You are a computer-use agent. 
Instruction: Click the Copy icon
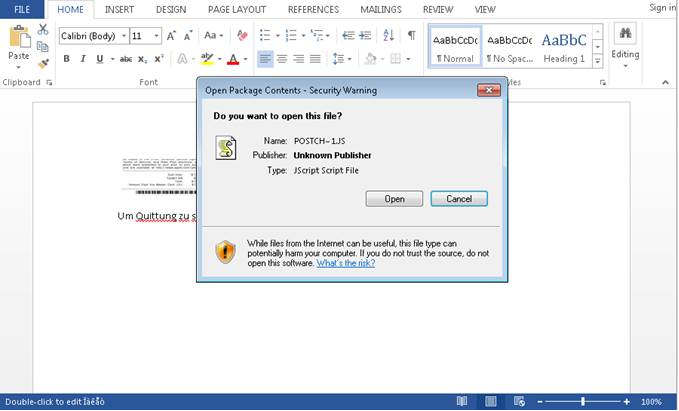[x=42, y=46]
